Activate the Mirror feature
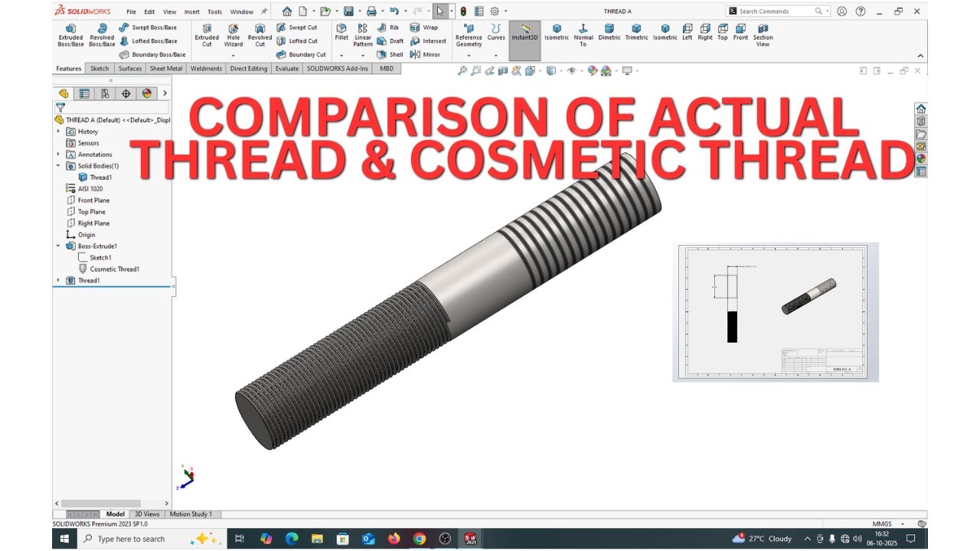980x551 pixels. point(425,55)
